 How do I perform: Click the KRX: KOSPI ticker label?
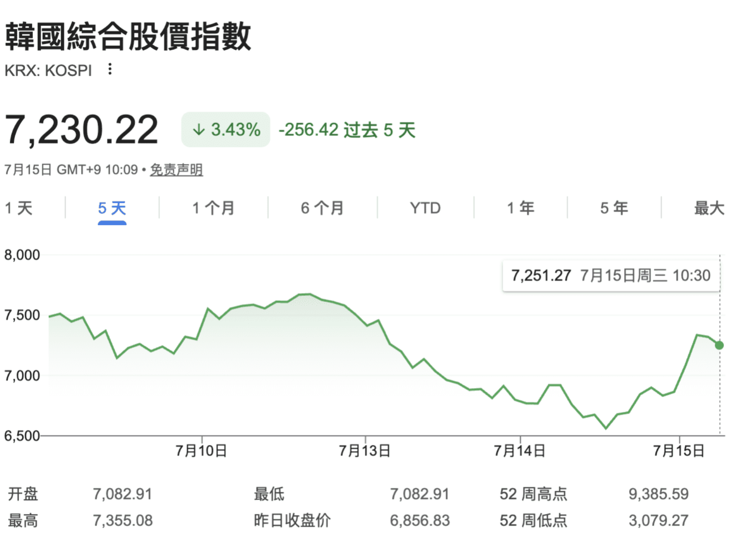click(x=48, y=71)
